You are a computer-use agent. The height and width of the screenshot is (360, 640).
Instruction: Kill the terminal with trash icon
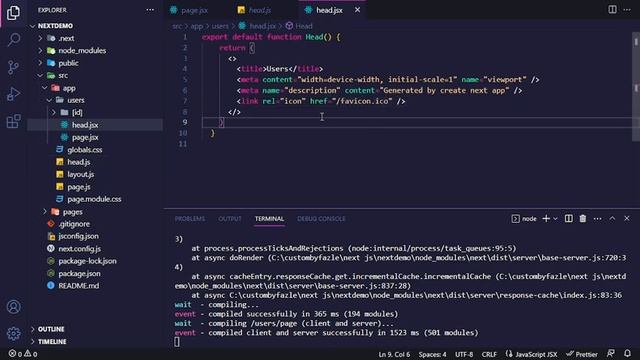(583, 219)
